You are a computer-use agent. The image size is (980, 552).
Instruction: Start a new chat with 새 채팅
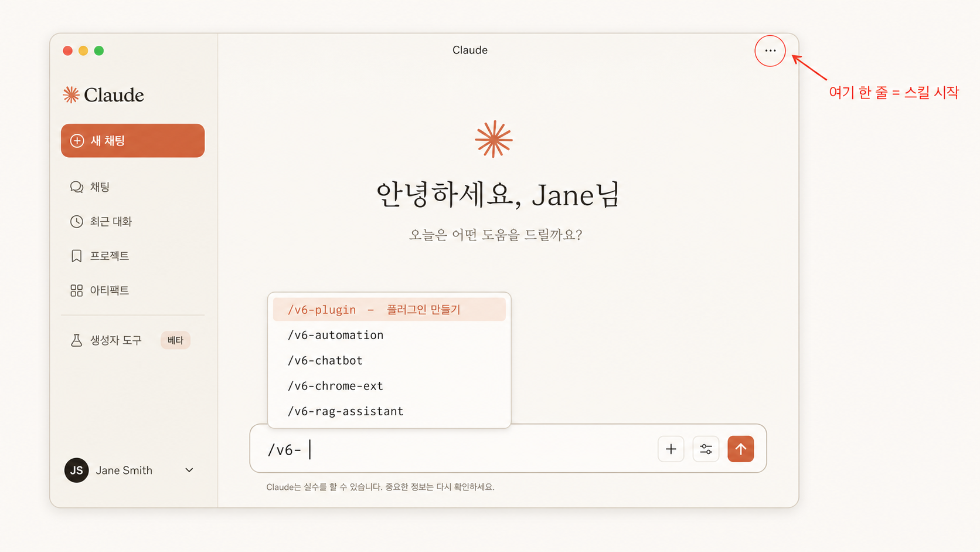132,141
